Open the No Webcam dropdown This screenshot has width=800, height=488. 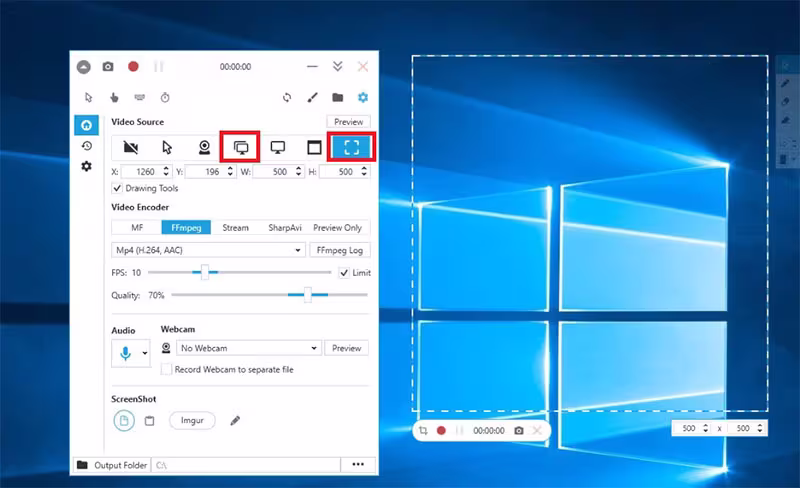pos(249,348)
